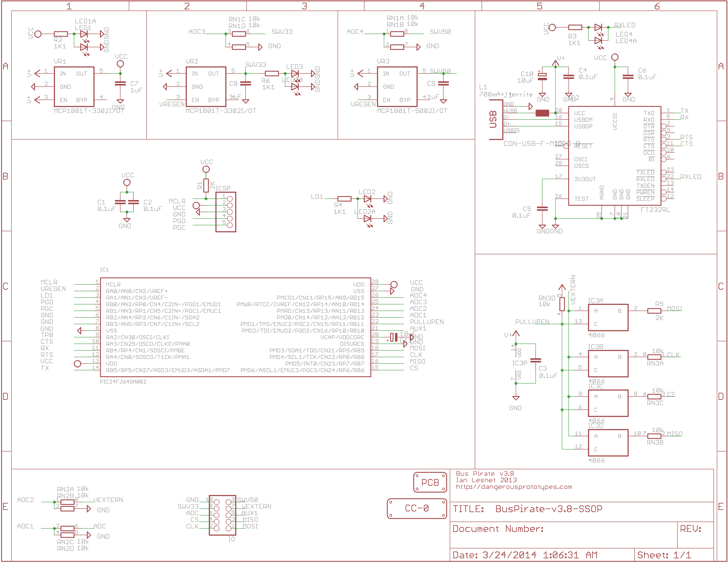
Task: Click the CC-0 license badge
Action: point(417,508)
